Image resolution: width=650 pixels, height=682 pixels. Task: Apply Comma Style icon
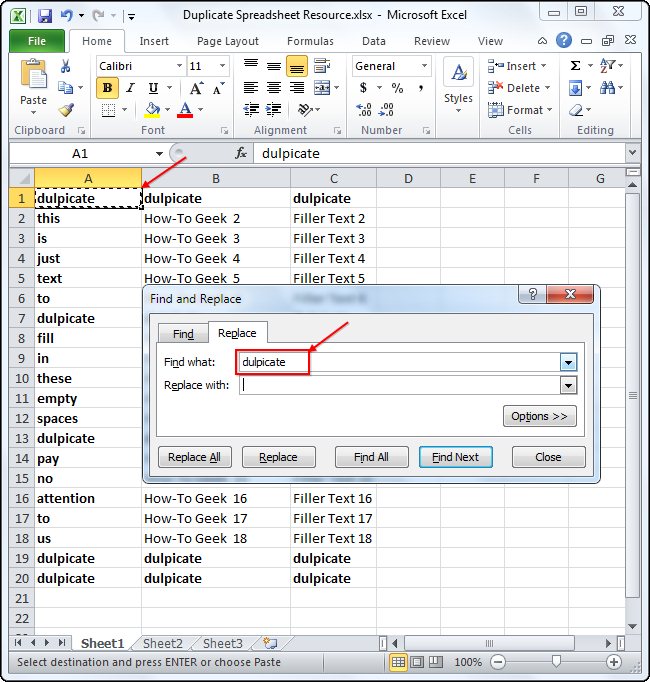(421, 88)
